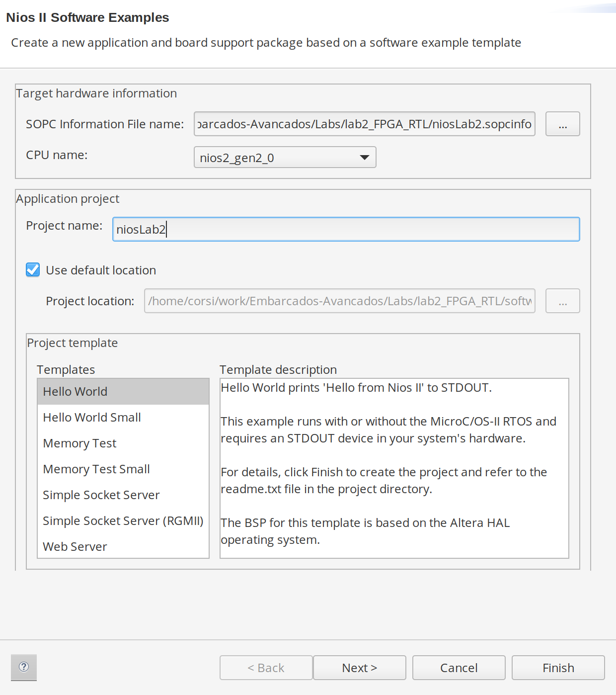
Task: Click the disabled Back button
Action: point(266,668)
